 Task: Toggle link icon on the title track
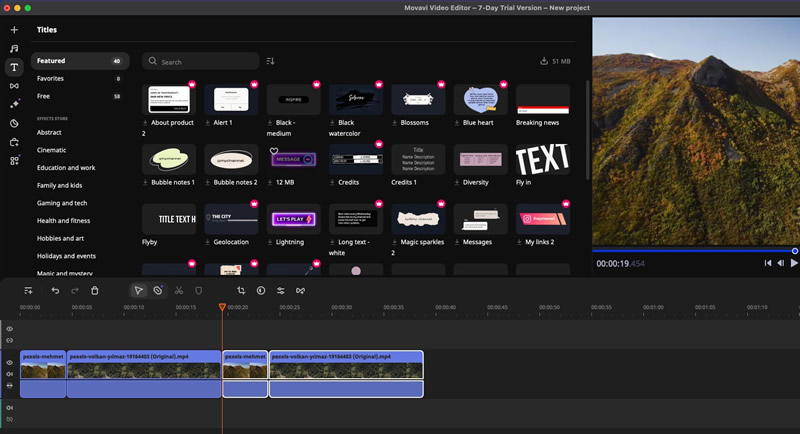tap(10, 340)
